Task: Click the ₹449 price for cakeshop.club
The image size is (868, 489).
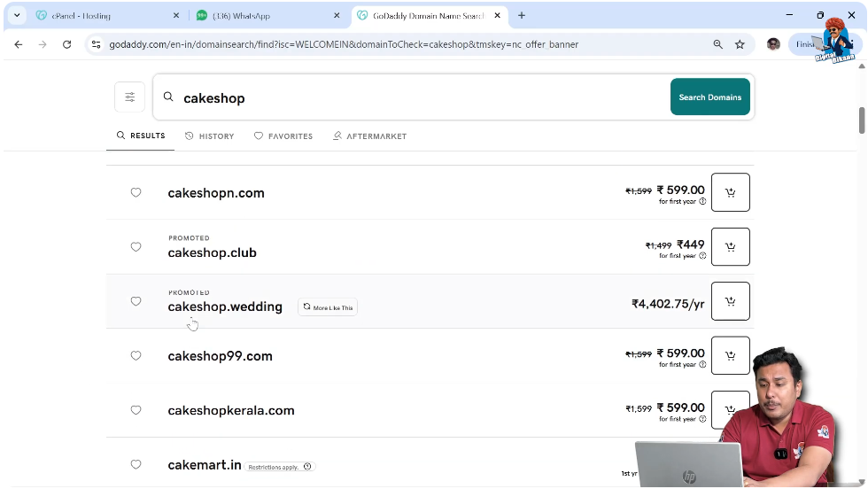Action: [690, 244]
